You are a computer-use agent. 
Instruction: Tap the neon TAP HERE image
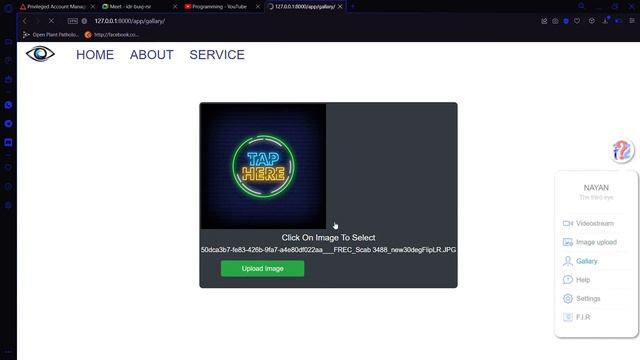(x=263, y=166)
